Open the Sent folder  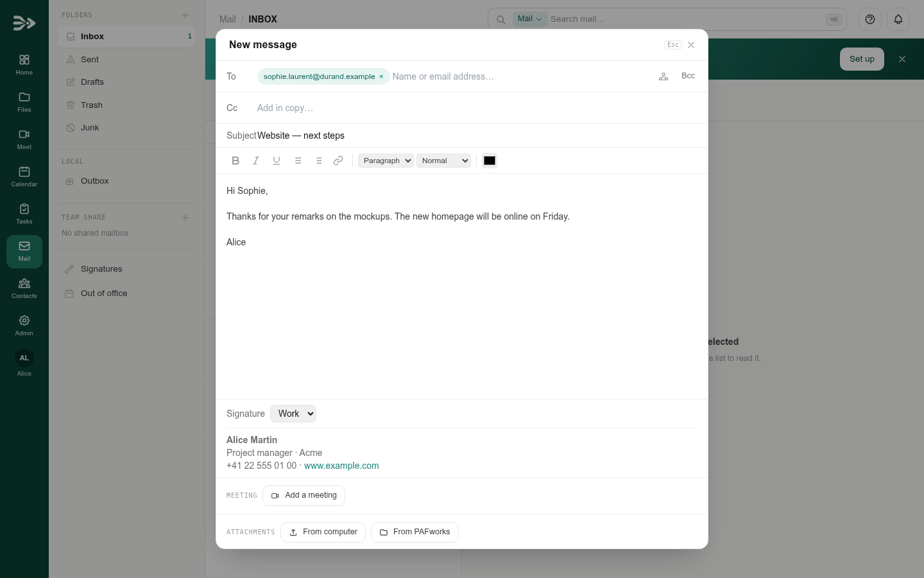tap(126, 59)
